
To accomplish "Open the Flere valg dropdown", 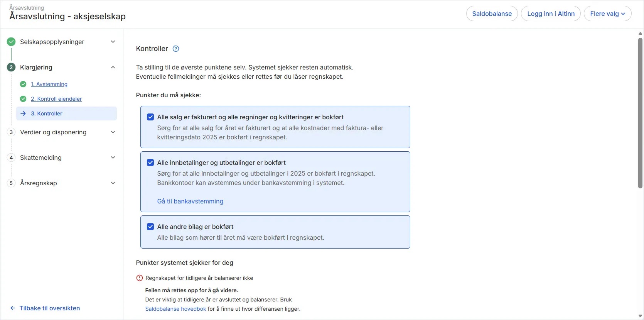I will coord(607,14).
